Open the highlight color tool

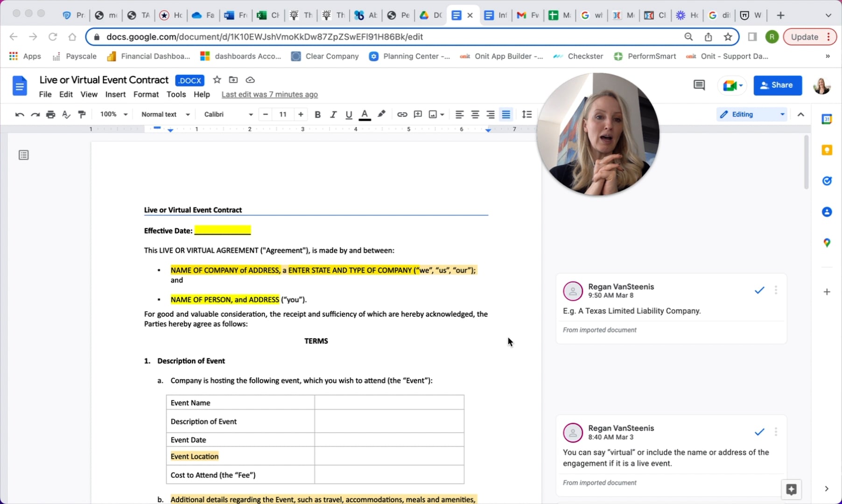(381, 114)
